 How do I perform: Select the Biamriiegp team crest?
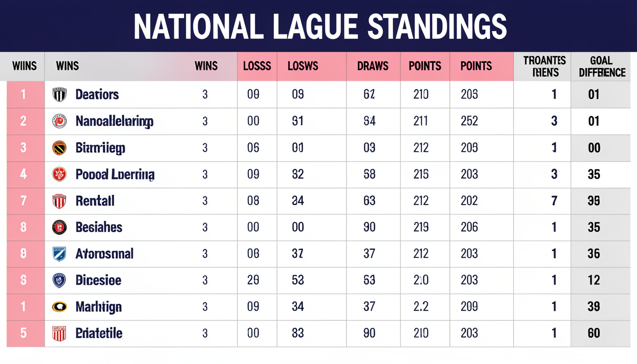[59, 148]
